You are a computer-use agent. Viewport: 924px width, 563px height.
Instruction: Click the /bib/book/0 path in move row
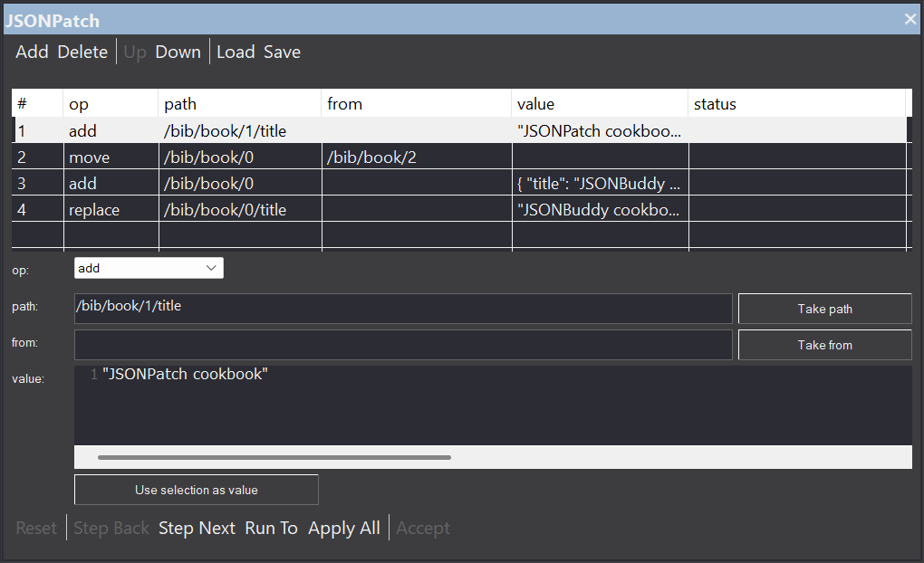tap(240, 157)
